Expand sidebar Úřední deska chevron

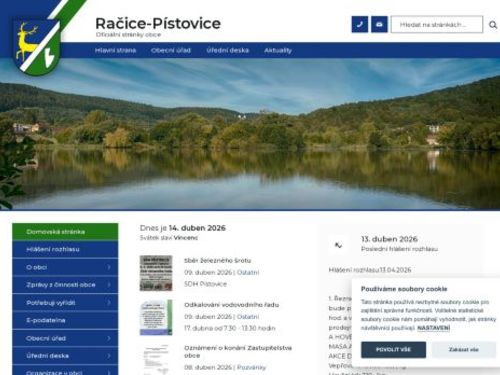click(x=109, y=356)
